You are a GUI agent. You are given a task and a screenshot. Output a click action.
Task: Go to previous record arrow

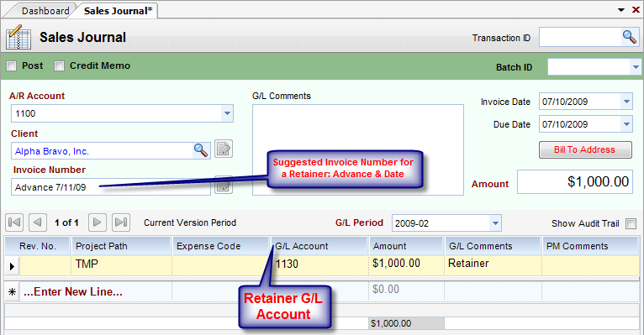coord(37,222)
